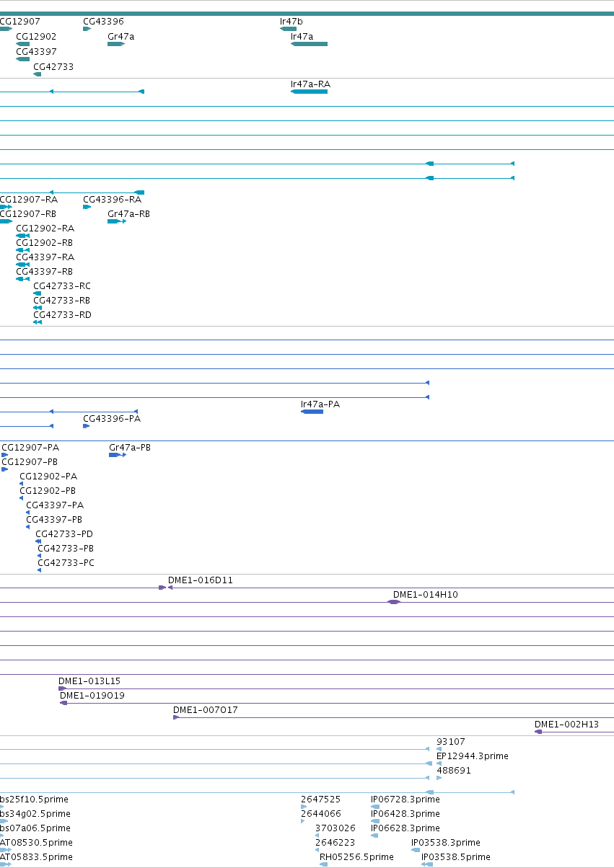Click the IP03538.3prime EST label
The image size is (614, 868).
pos(446,842)
